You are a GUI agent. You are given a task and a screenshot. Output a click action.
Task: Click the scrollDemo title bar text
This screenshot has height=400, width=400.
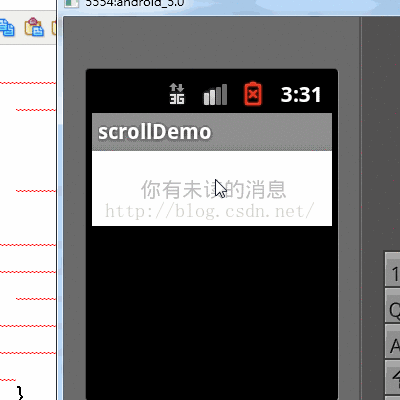[155, 132]
